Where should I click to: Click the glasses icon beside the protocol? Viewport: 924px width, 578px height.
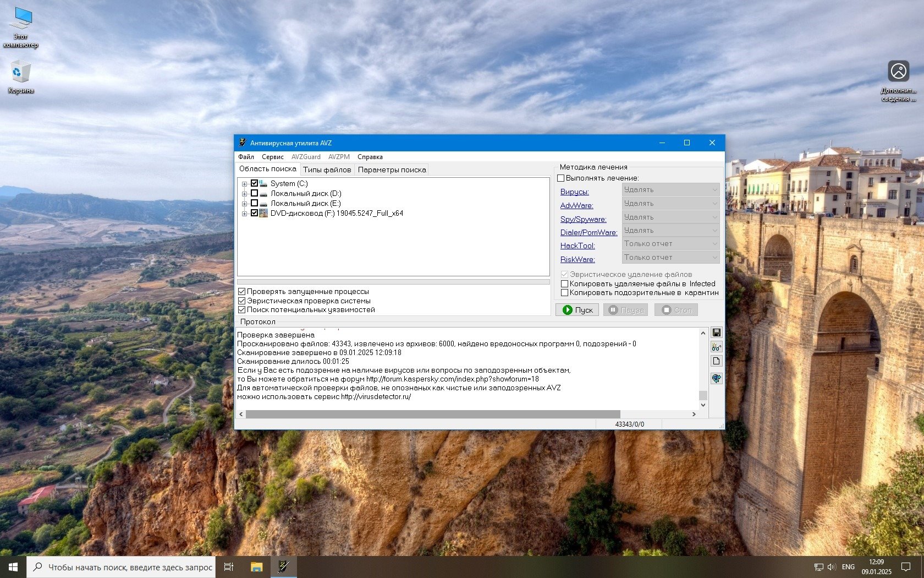(716, 347)
